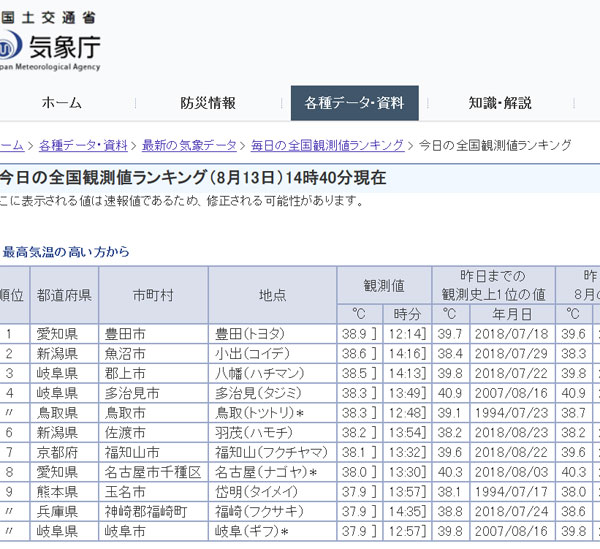600x549 pixels.
Task: Click the 八幡(ハチマン) station cell
Action: point(272,373)
